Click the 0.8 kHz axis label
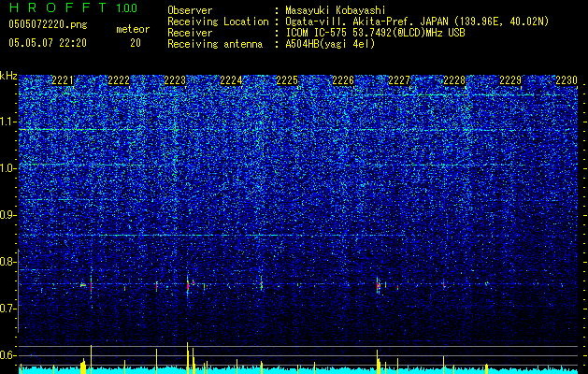Viewport: 588px width, 374px height. [8, 262]
